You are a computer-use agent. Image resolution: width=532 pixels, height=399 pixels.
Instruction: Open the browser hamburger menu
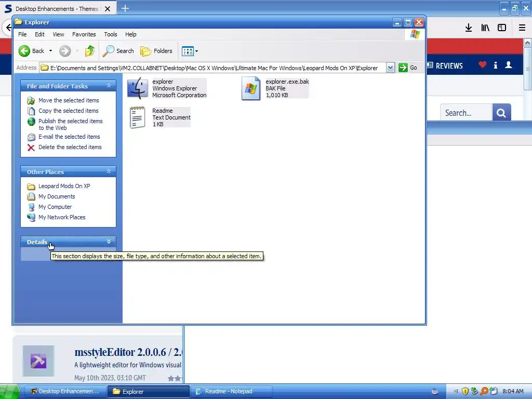(522, 28)
